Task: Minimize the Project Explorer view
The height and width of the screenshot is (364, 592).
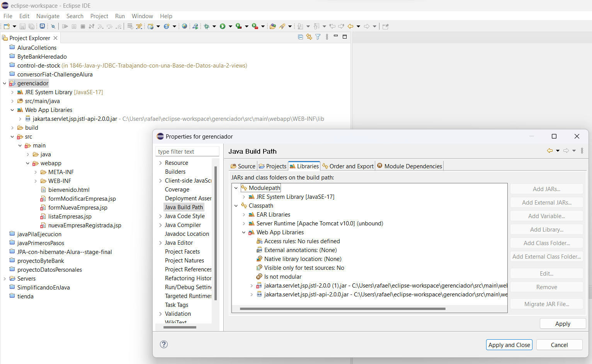Action: tap(336, 36)
